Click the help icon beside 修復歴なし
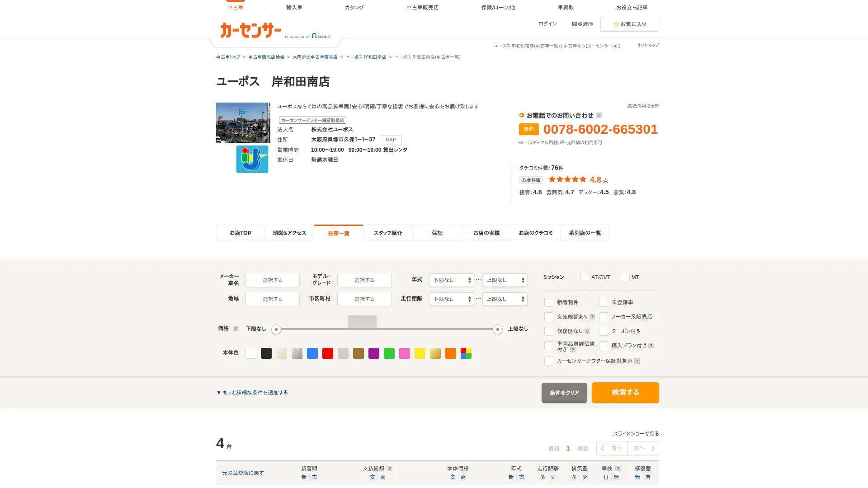The width and height of the screenshot is (868, 488). pos(587,331)
